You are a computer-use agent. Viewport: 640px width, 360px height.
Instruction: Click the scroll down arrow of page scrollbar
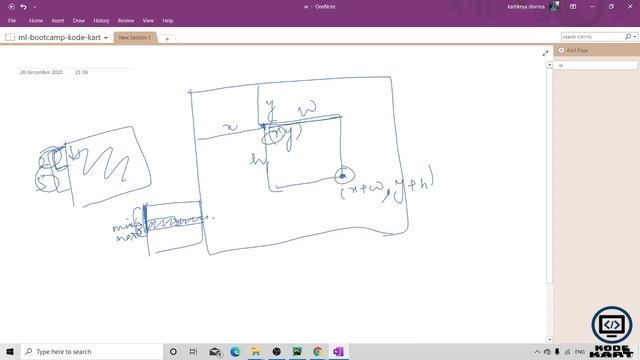click(x=549, y=339)
